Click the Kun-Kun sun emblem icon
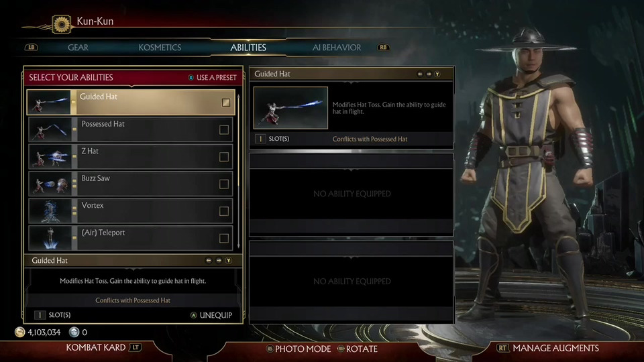The image size is (644, 362). 62,25
